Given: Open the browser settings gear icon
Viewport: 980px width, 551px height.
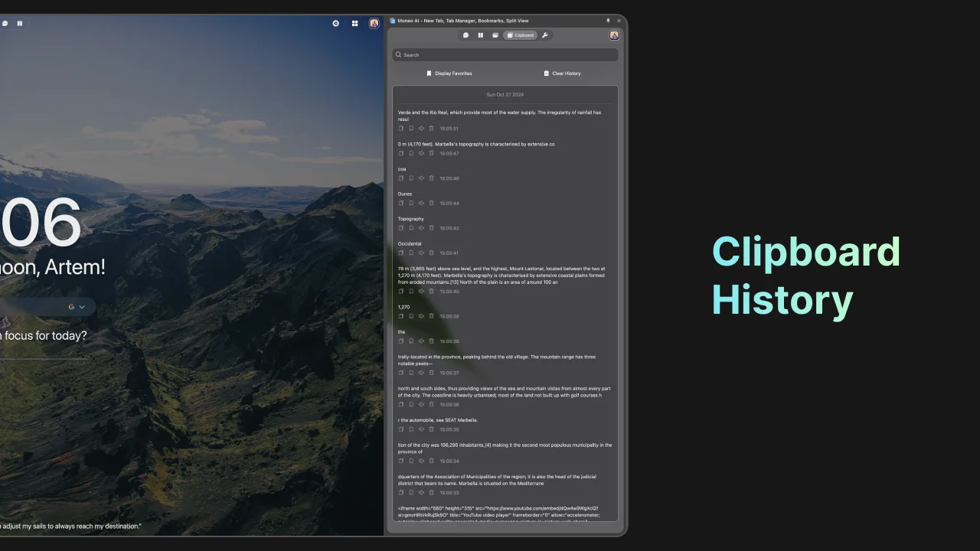Looking at the screenshot, I should pyautogui.click(x=335, y=23).
